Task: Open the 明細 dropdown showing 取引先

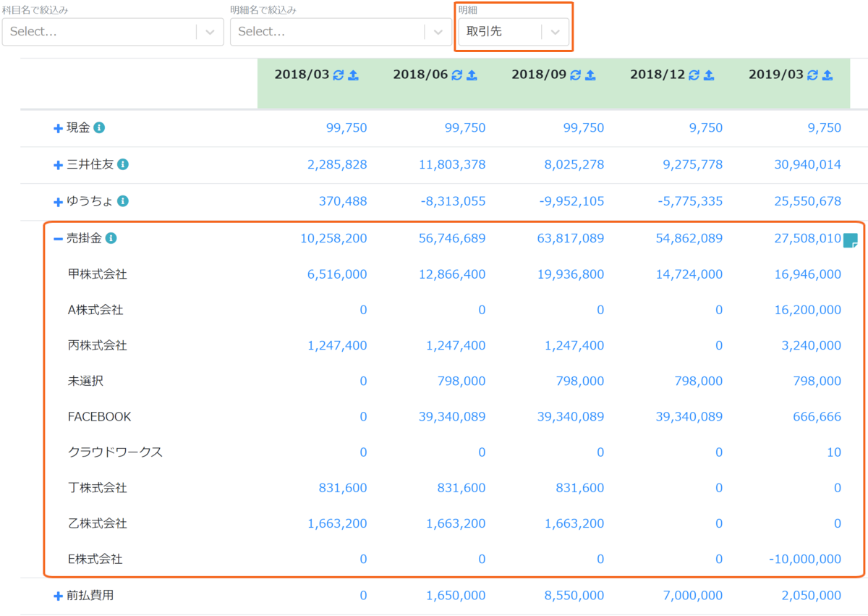Action: (x=514, y=32)
